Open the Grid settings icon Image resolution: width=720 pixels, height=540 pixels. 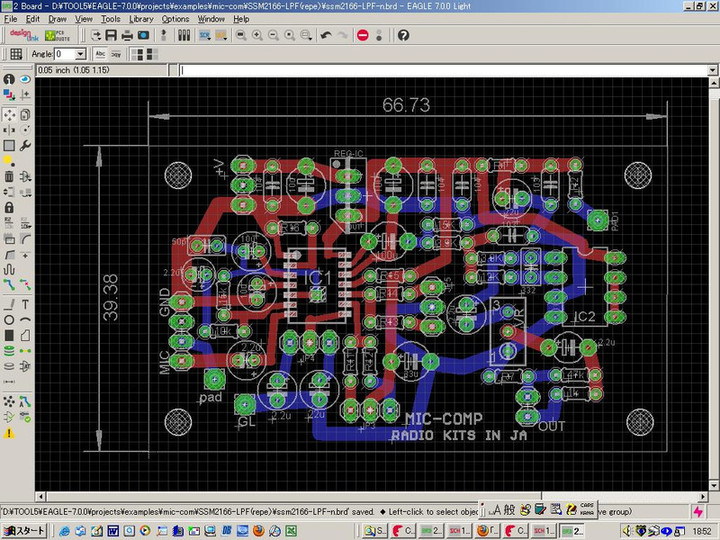tap(16, 54)
